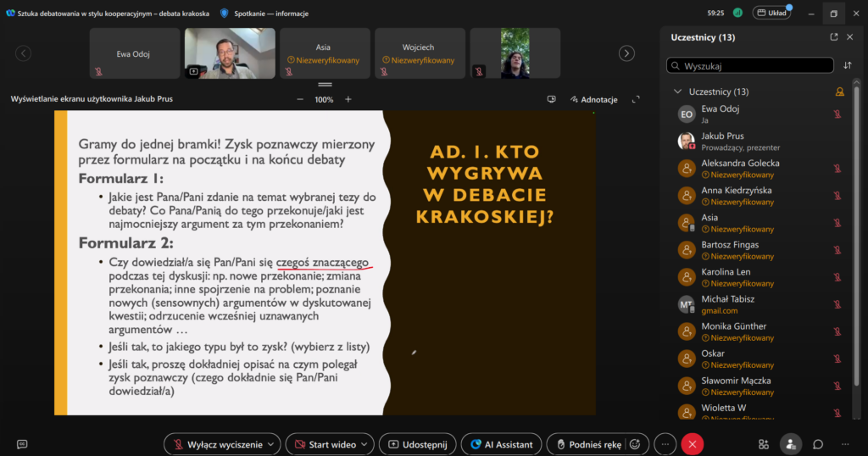Show previous participant thumbnails with left arrow
This screenshot has height=456, width=868.
(x=23, y=53)
